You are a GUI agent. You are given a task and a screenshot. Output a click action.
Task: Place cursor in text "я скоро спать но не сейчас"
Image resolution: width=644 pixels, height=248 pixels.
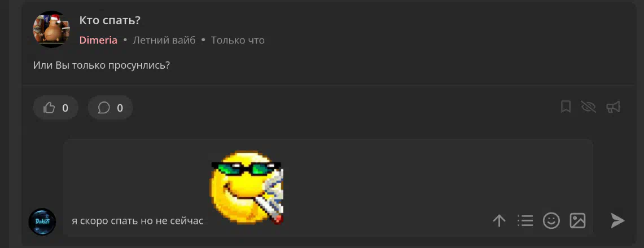[x=138, y=221]
